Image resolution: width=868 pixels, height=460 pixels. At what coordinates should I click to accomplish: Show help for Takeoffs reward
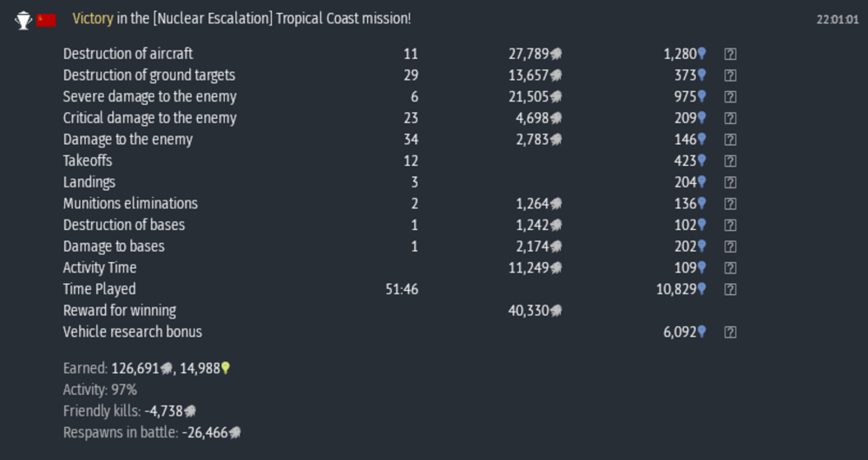click(730, 161)
